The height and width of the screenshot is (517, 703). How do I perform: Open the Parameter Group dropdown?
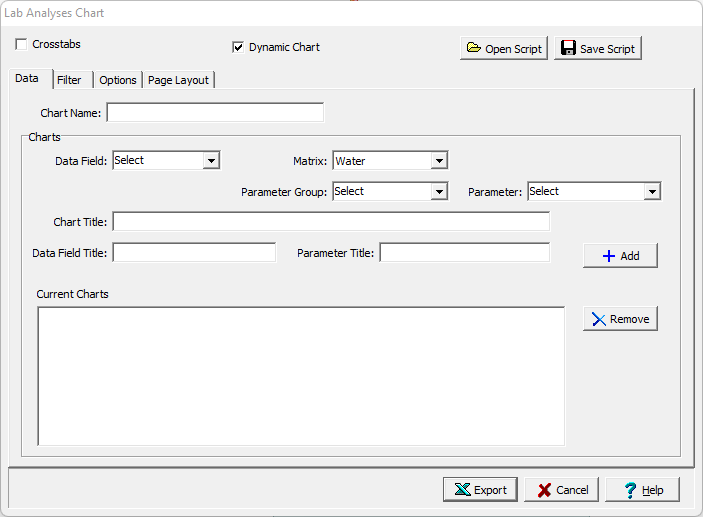(438, 191)
